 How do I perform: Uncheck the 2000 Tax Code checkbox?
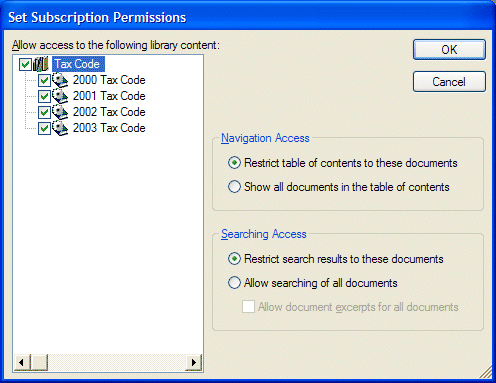coord(44,80)
